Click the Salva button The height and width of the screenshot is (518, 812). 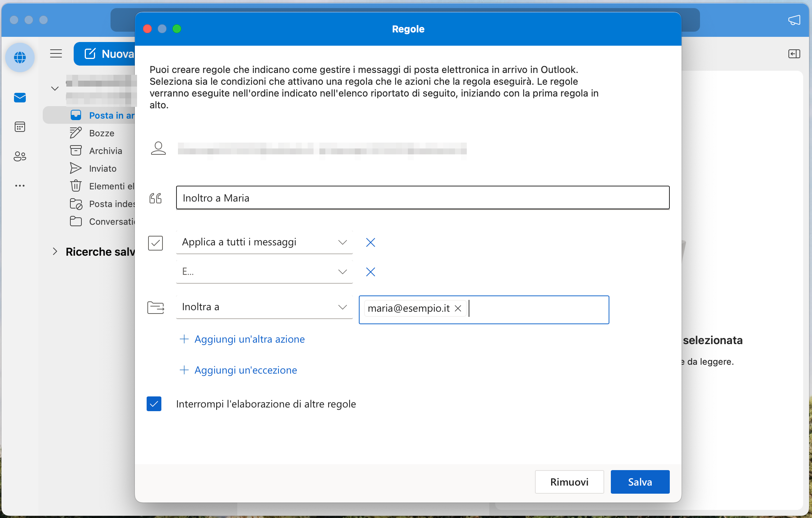(x=640, y=482)
